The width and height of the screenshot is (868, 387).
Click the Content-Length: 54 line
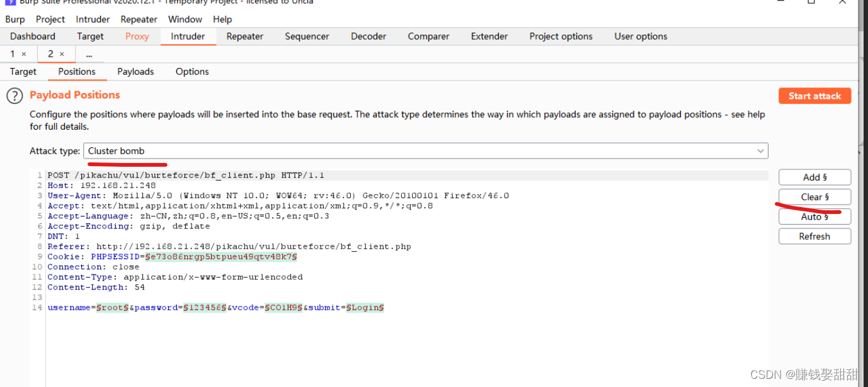tap(96, 288)
